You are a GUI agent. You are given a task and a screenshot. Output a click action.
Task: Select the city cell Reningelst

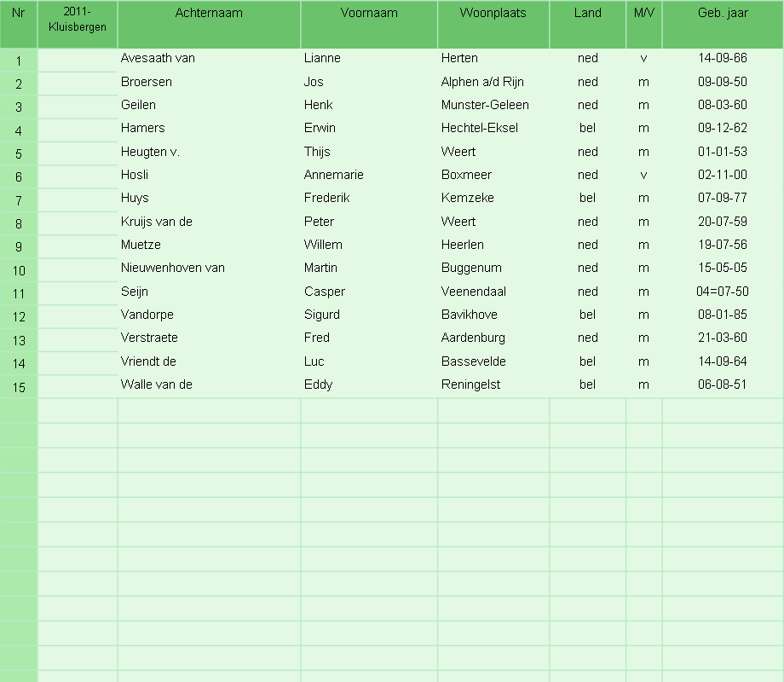(493, 384)
